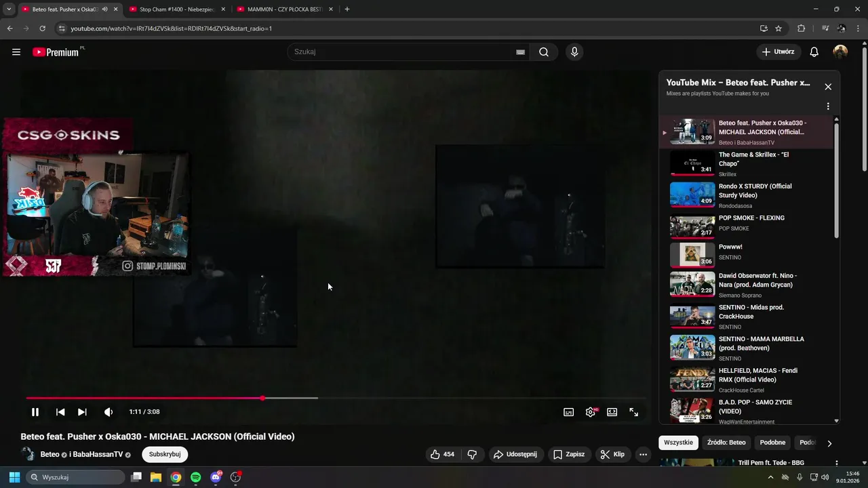Skip to next video in mix
The height and width of the screenshot is (488, 868).
(82, 412)
